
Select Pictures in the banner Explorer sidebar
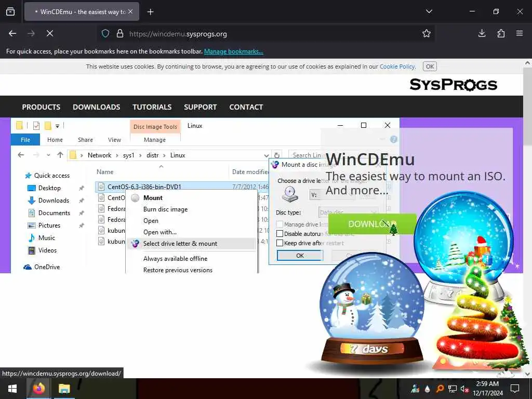pyautogui.click(x=44, y=225)
